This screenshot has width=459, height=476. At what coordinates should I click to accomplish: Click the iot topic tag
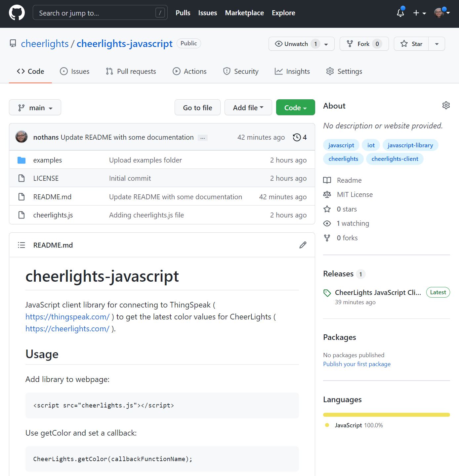371,145
